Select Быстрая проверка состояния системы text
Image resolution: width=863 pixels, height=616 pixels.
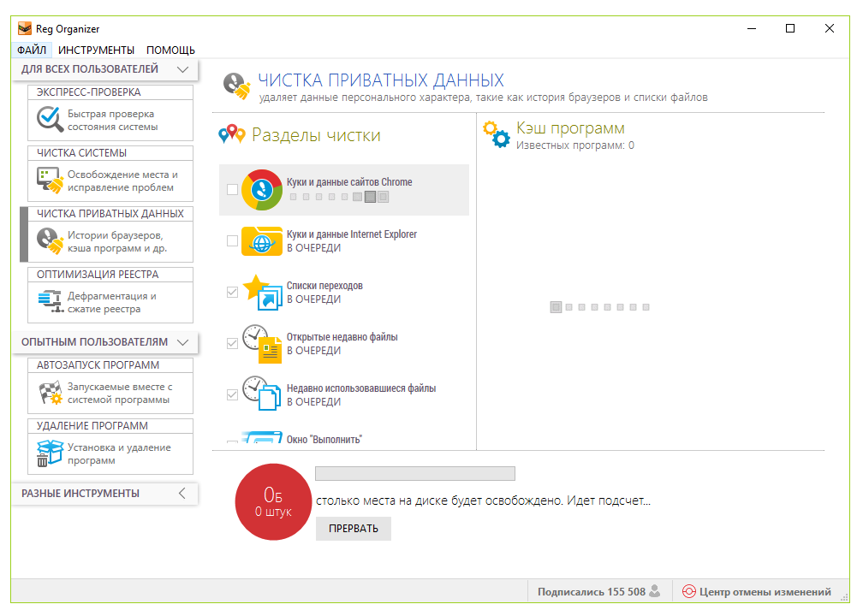click(113, 120)
